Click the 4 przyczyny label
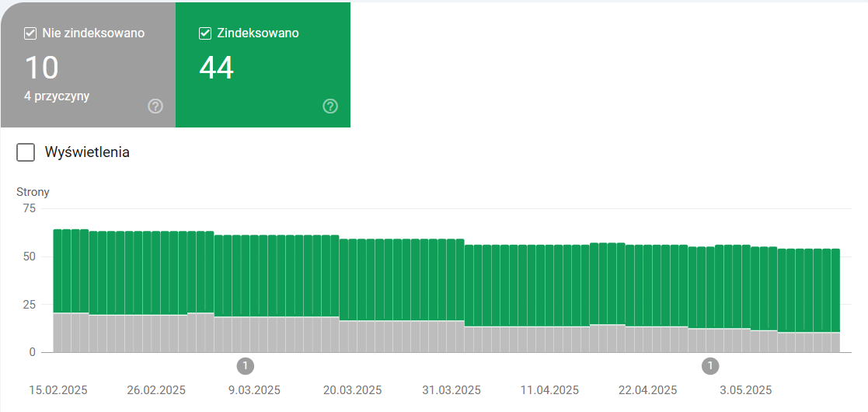 coord(57,96)
